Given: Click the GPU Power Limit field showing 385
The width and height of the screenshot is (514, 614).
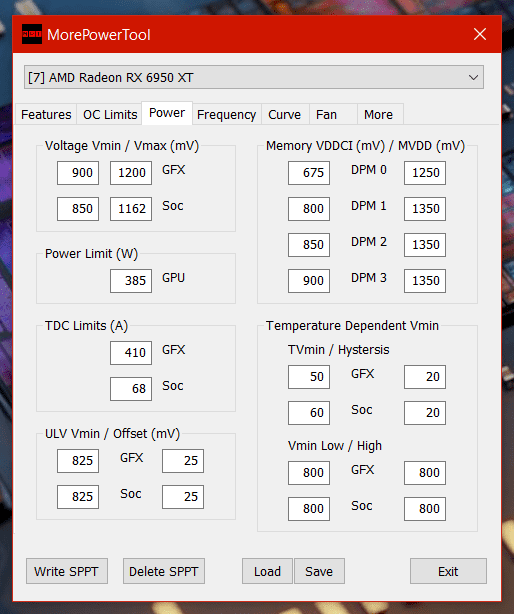Looking at the screenshot, I should (x=131, y=281).
